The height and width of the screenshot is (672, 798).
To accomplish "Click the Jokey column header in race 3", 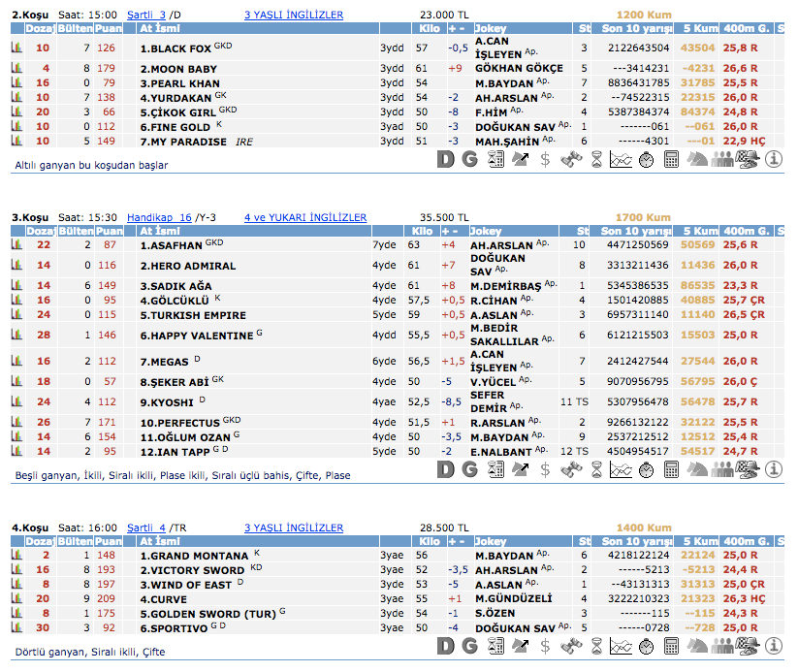I will click(x=488, y=232).
